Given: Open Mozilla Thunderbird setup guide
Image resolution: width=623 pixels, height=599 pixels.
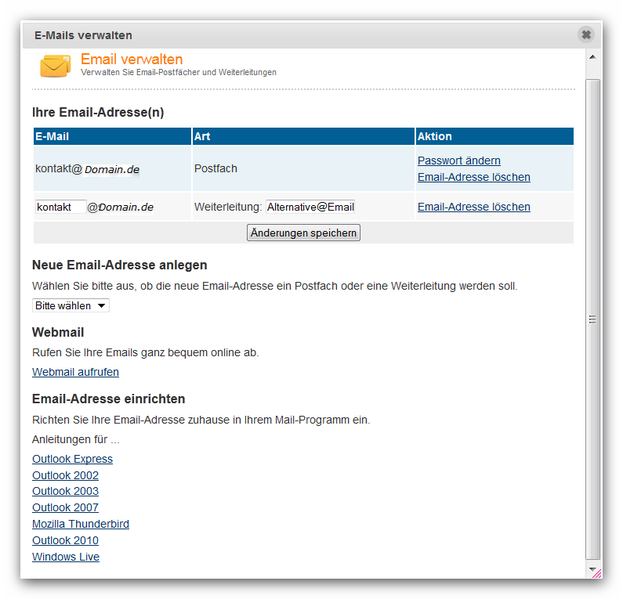Looking at the screenshot, I should coord(80,524).
